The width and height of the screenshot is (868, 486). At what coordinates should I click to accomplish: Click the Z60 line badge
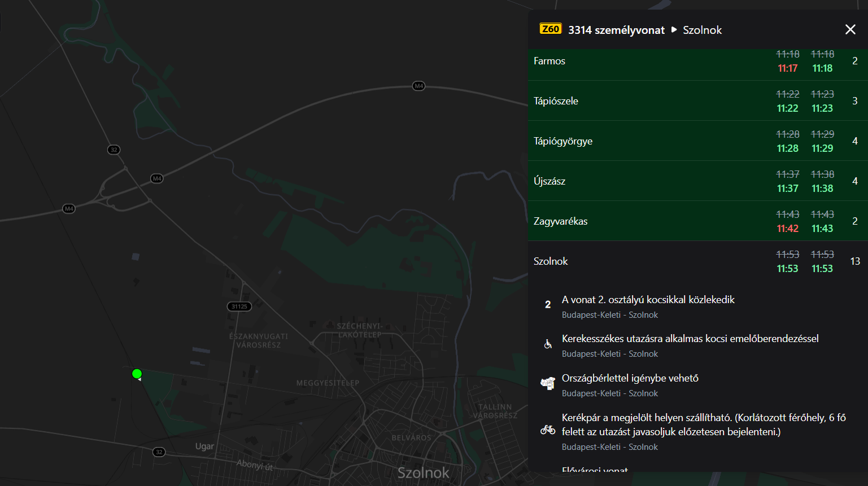[x=550, y=29]
